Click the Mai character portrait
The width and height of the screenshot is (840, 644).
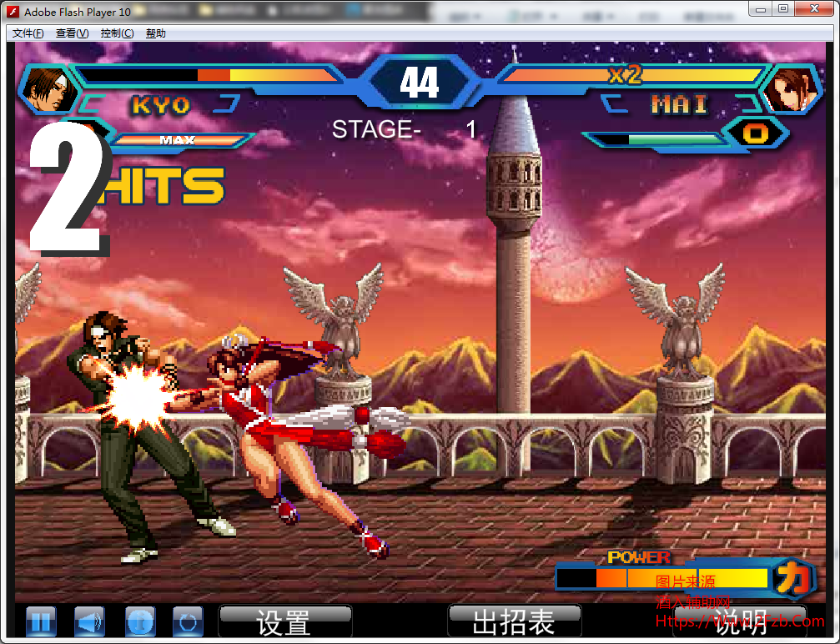(x=792, y=89)
